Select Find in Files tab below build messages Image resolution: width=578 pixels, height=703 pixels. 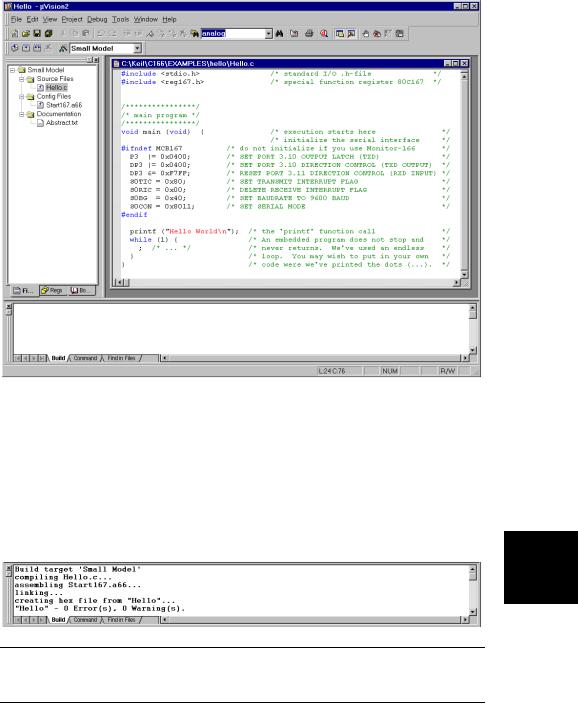click(121, 620)
